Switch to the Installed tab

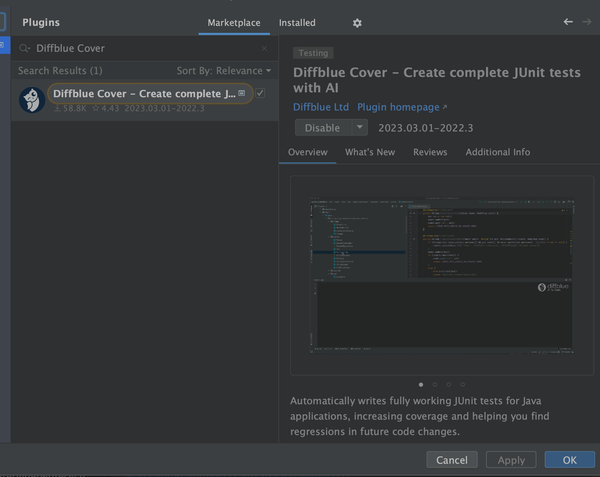297,23
